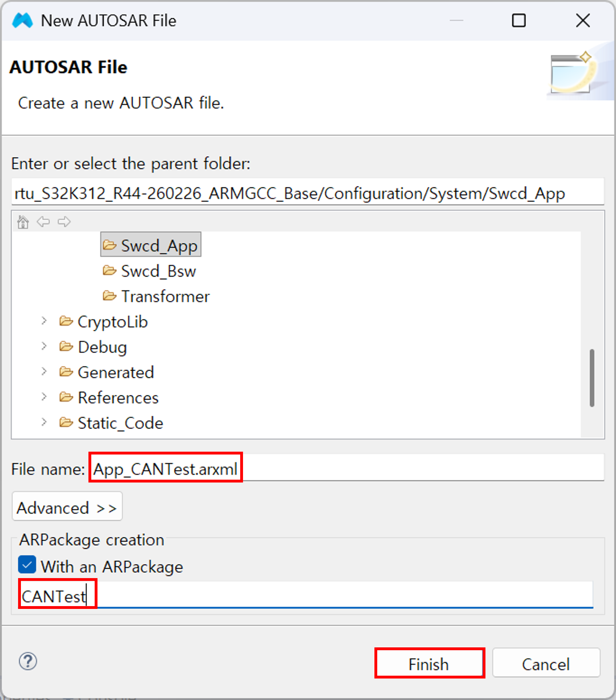Expand the Generated folder node
The height and width of the screenshot is (700, 616).
click(44, 372)
